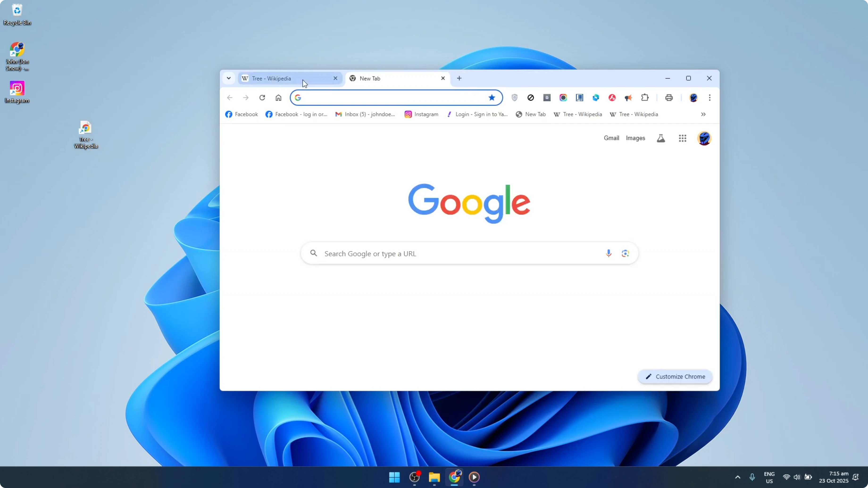Open a new tab with the plus button

click(x=459, y=78)
